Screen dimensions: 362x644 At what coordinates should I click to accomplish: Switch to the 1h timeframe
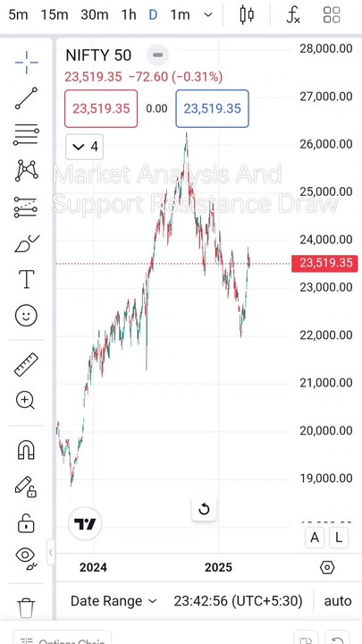pos(129,15)
